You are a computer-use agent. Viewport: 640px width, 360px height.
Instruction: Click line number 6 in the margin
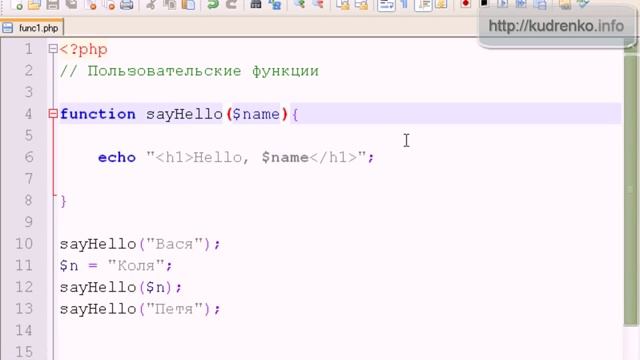click(x=29, y=157)
